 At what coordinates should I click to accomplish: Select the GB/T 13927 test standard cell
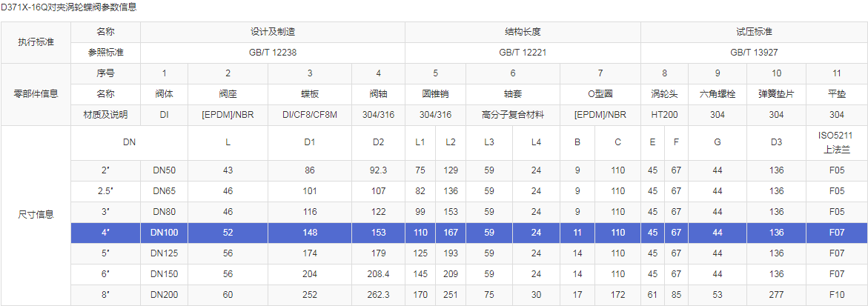click(754, 53)
